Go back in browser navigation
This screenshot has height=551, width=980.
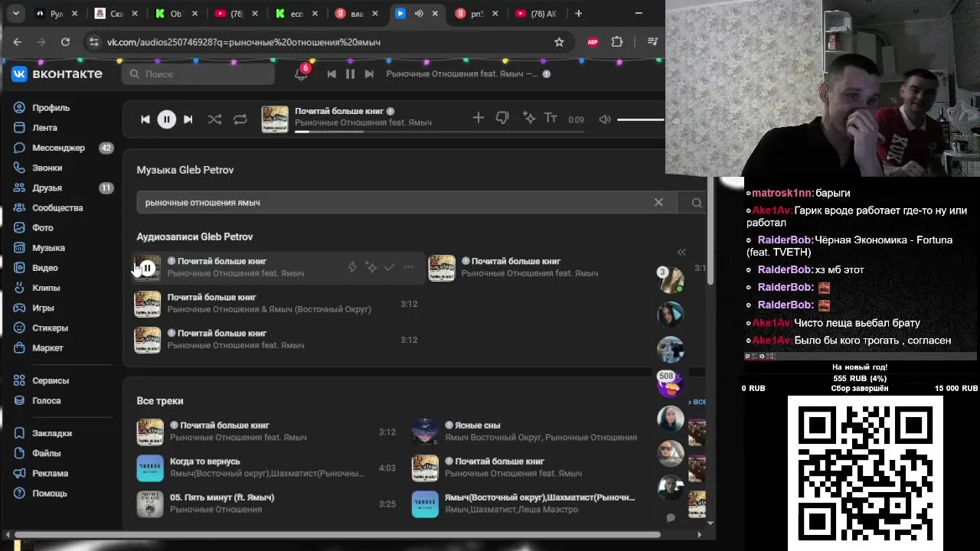(18, 42)
